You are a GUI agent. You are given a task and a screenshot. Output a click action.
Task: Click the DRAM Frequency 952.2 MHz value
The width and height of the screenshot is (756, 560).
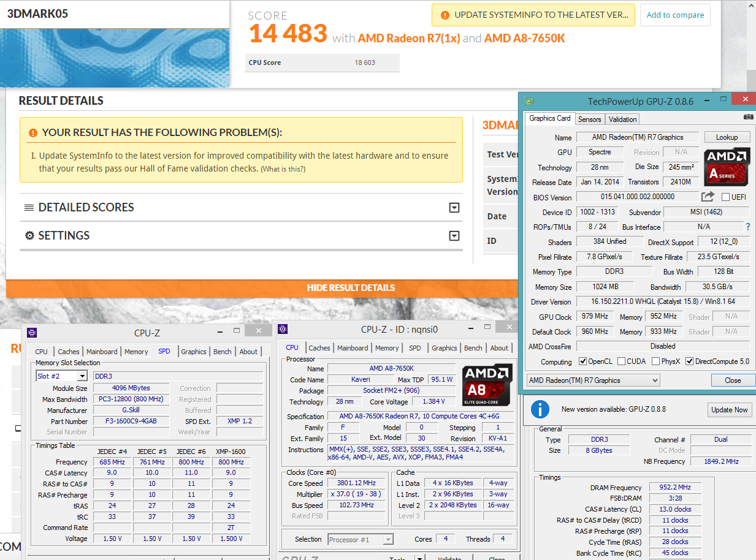675,488
